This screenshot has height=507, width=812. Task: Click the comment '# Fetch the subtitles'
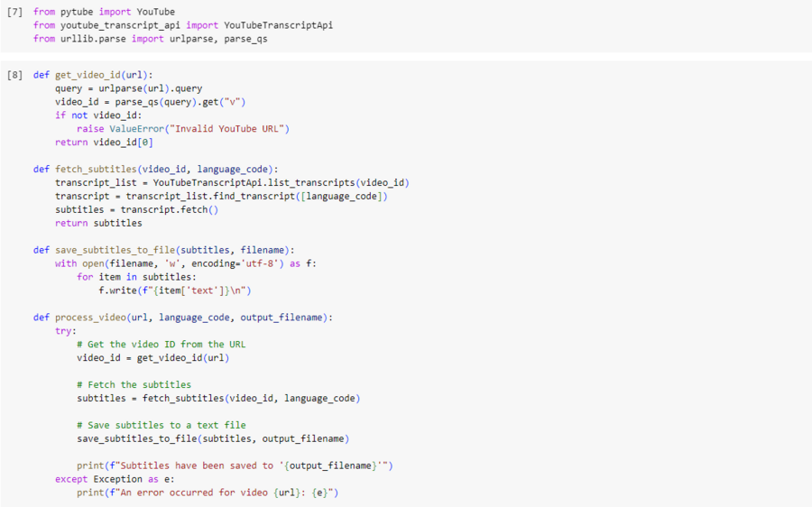pos(134,385)
